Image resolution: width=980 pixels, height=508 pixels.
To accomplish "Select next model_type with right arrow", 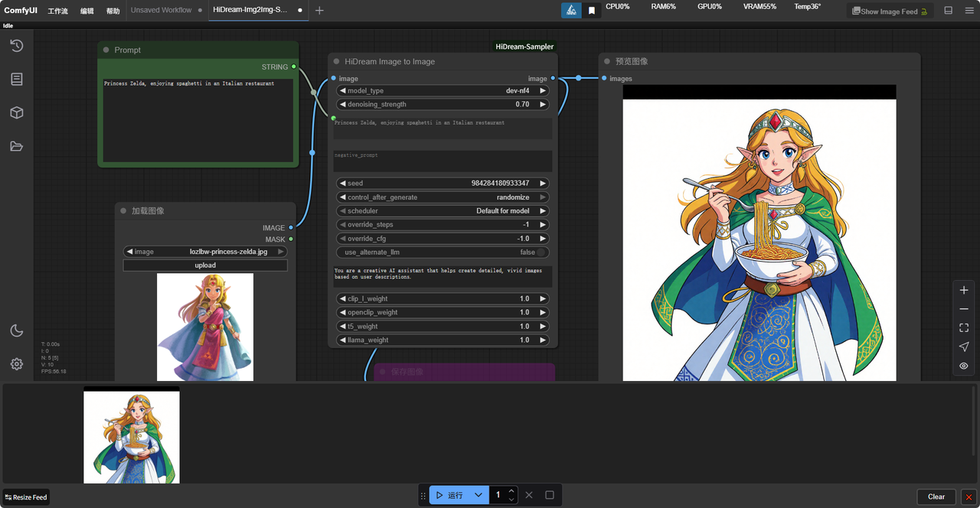I will [543, 90].
